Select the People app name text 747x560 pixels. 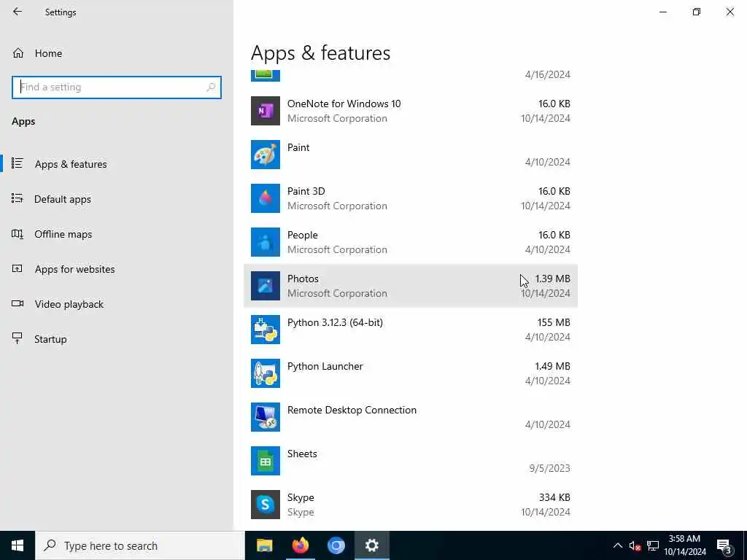pyautogui.click(x=302, y=235)
